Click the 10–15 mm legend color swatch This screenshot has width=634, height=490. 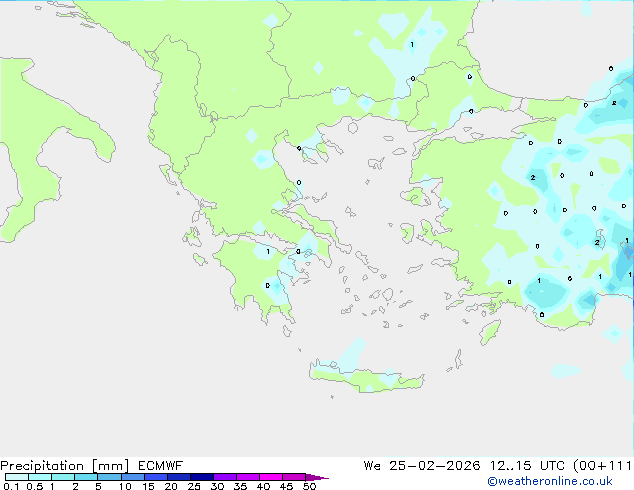[x=132, y=477]
